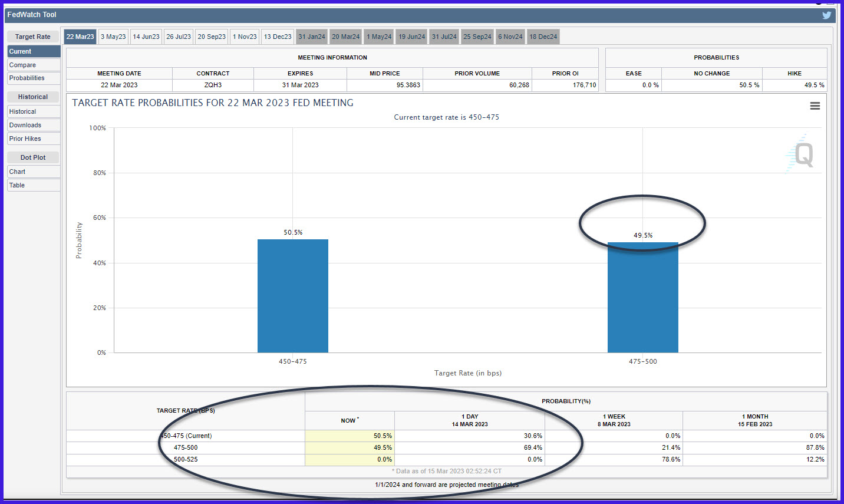This screenshot has height=504, width=844.
Task: Click the NOW column header in the probability table
Action: pos(350,420)
